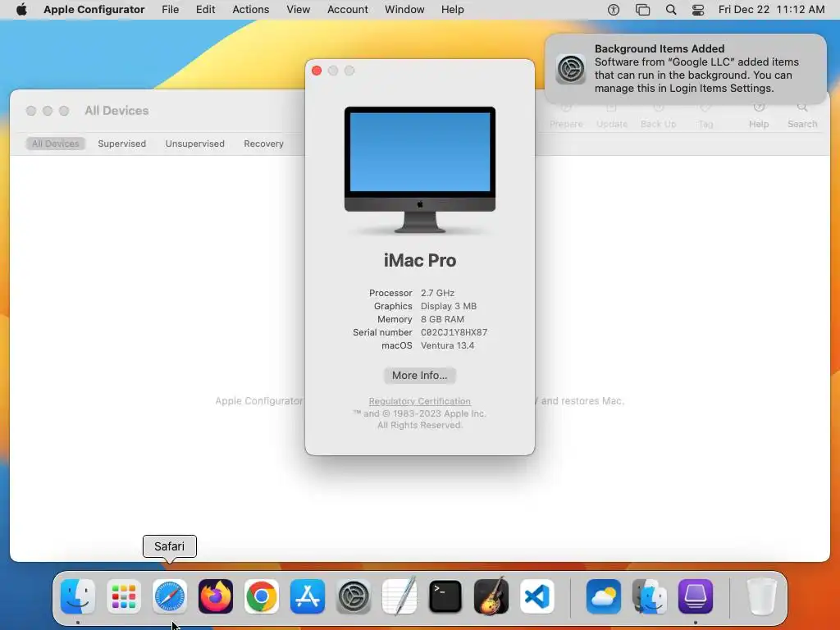Viewport: 840px width, 630px height.
Task: Switch to Apple Configurator Dock icon
Action: click(696, 596)
